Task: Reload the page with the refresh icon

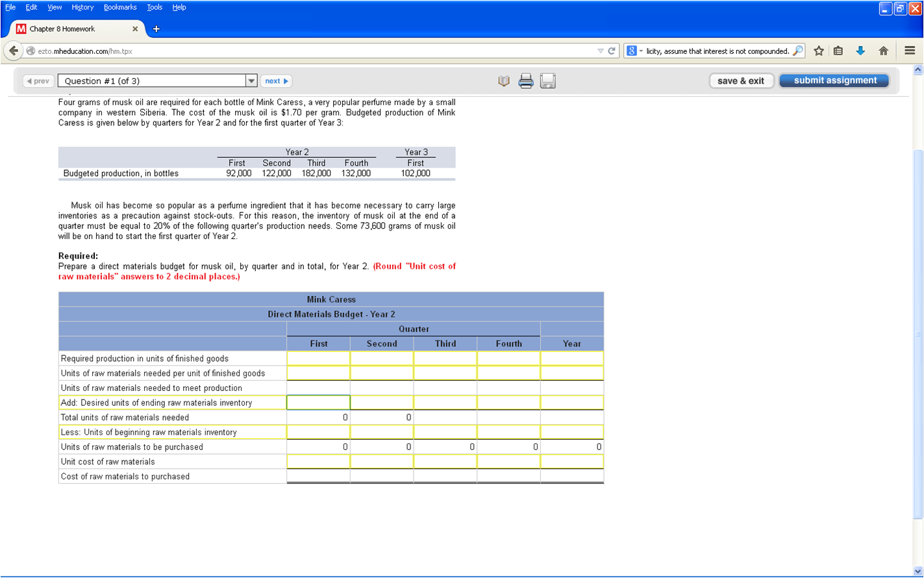Action: point(612,51)
